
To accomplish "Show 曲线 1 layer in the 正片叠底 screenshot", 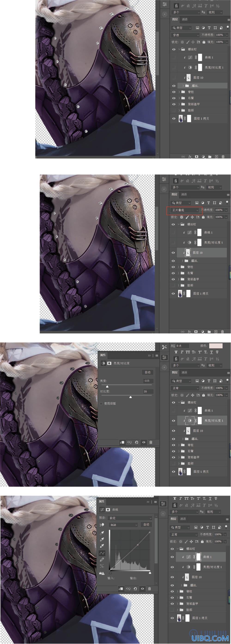I will [173, 232].
